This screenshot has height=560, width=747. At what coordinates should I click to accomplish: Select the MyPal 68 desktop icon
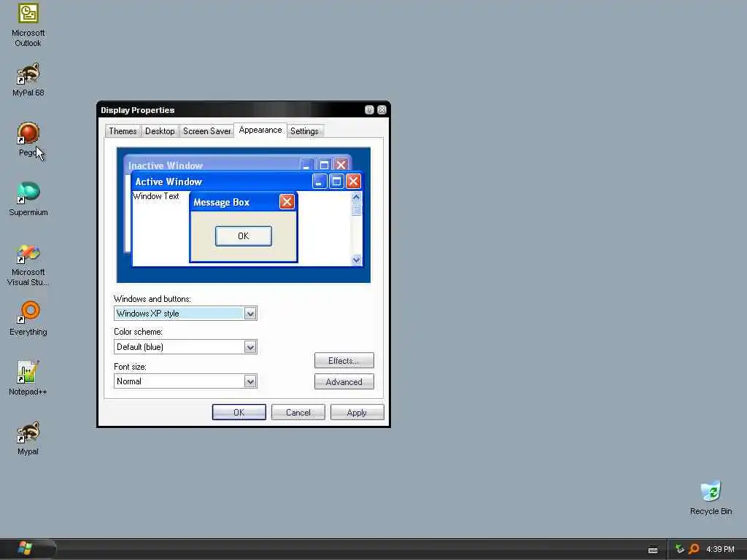(28, 79)
